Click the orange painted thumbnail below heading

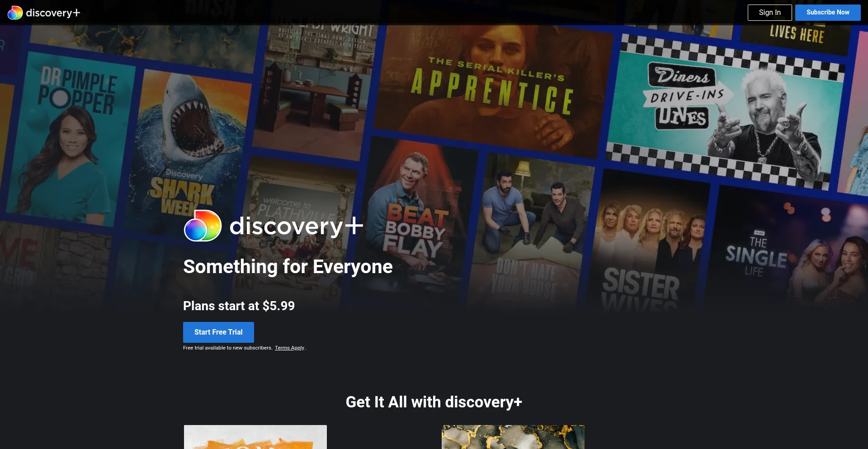coord(255,437)
